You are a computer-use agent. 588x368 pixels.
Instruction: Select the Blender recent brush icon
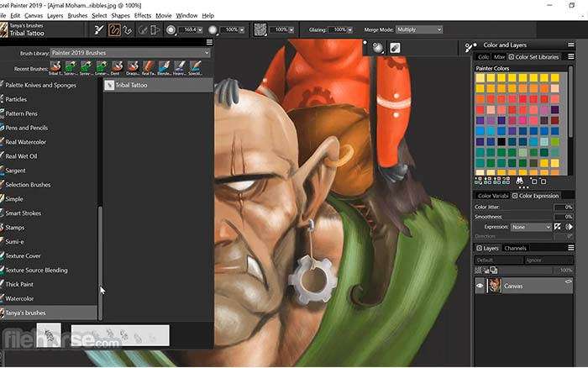(165, 66)
